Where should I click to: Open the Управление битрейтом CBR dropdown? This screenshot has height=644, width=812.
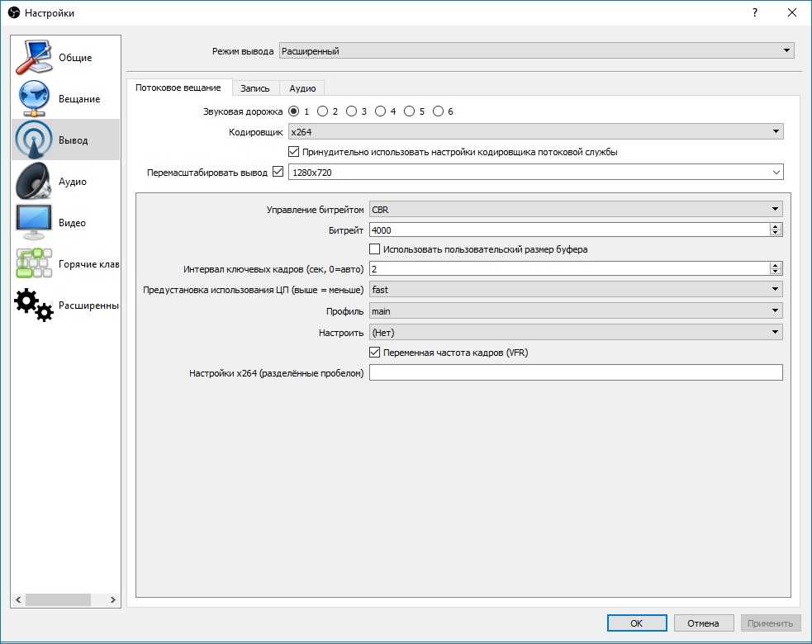click(576, 209)
